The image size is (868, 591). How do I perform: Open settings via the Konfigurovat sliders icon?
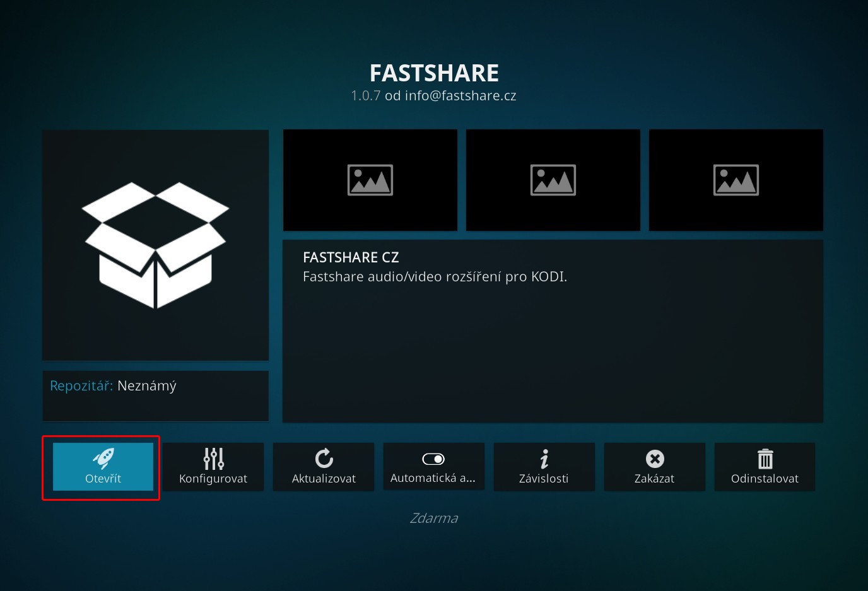pyautogui.click(x=213, y=467)
